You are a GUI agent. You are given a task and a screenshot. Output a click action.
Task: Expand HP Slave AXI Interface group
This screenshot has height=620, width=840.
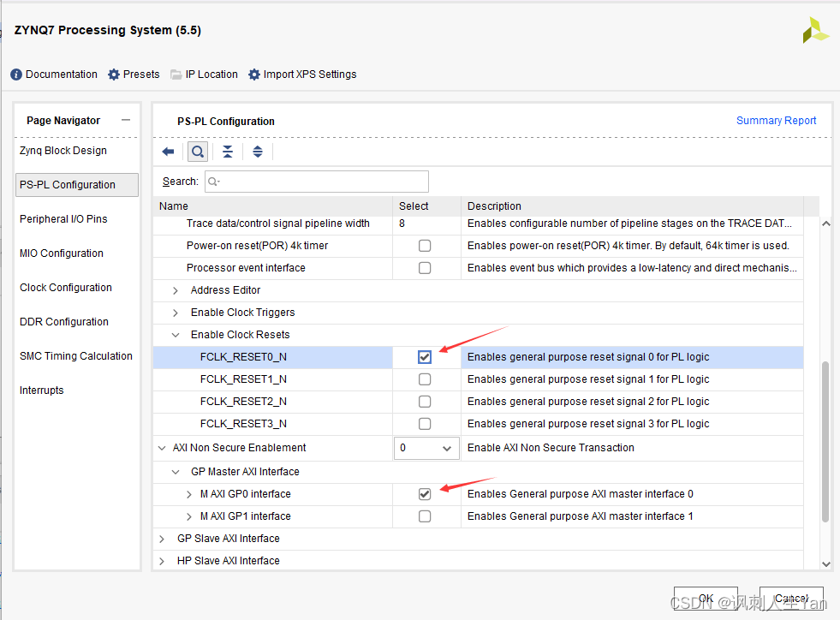pos(162,561)
